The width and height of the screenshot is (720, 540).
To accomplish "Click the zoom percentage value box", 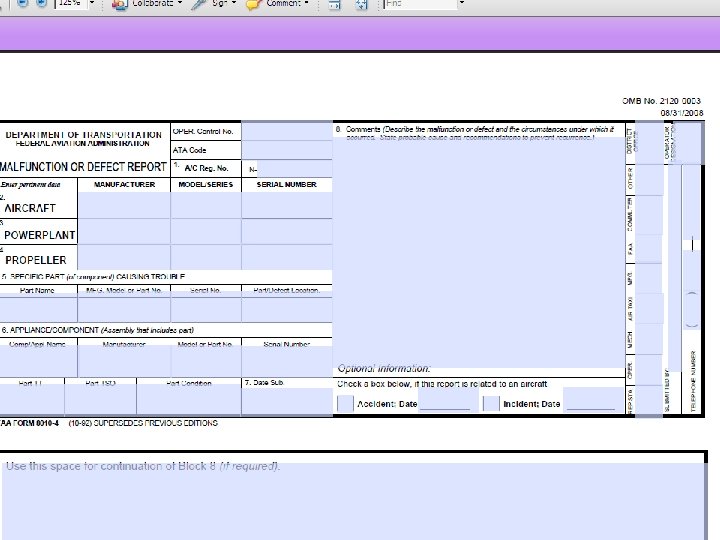I will [70, 3].
